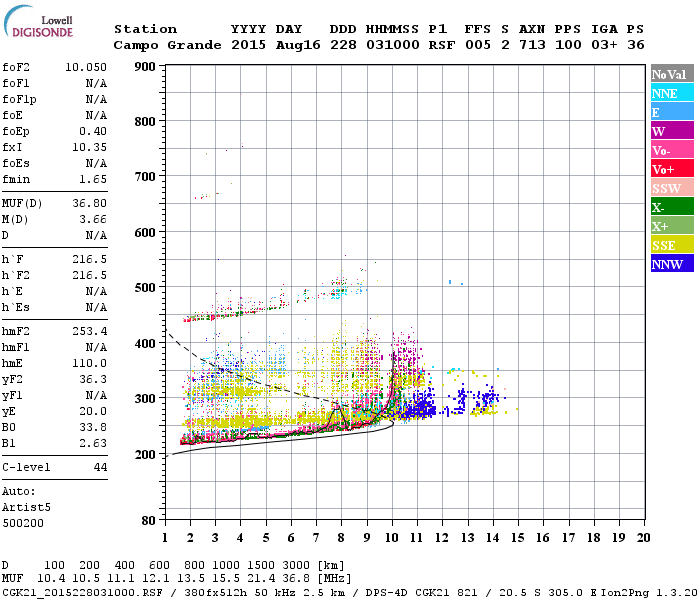Click the CGK21_2015228031000.RSF filename
The width and height of the screenshot is (700, 600).
coord(82,592)
